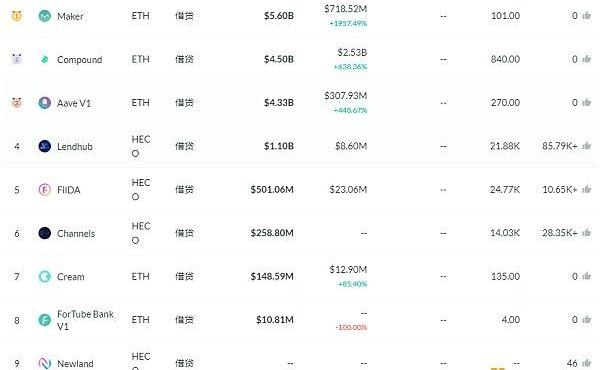Click the Maker project logo icon

coord(45,16)
